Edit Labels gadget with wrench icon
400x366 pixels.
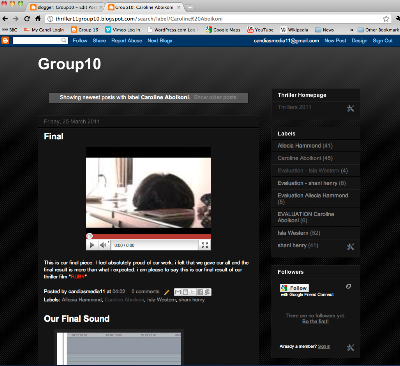pyautogui.click(x=350, y=247)
